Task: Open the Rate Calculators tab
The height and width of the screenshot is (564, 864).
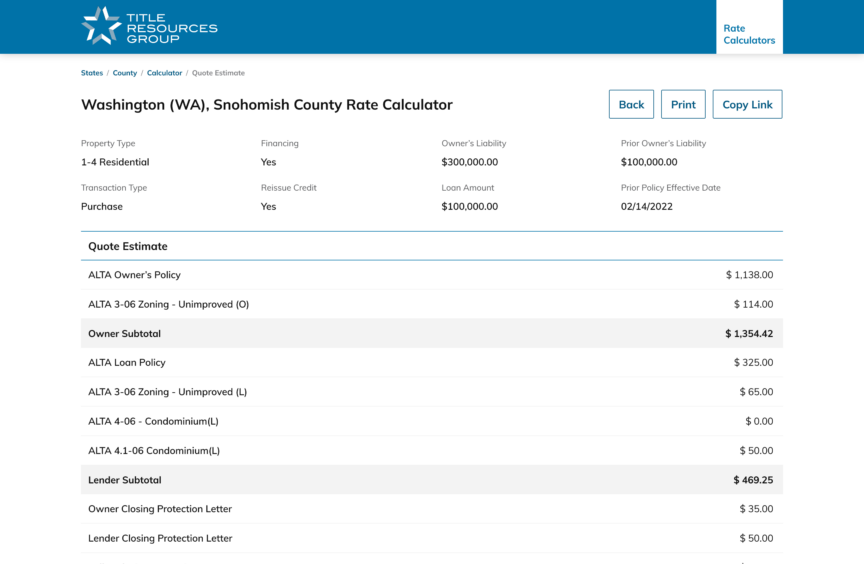Action: click(749, 34)
